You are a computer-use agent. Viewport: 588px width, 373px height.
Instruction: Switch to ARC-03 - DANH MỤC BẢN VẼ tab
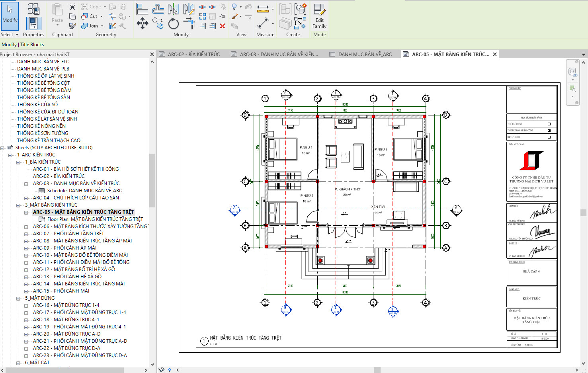tap(275, 54)
